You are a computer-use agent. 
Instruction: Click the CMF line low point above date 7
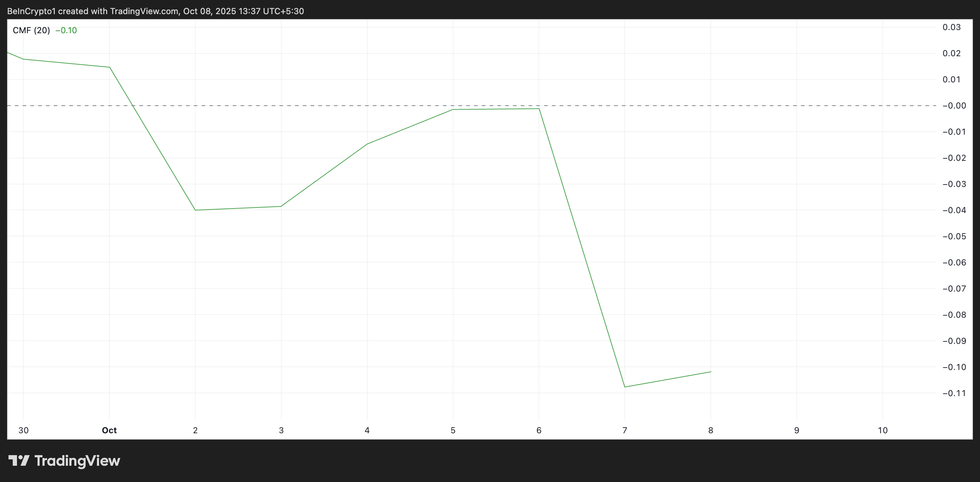(625, 387)
